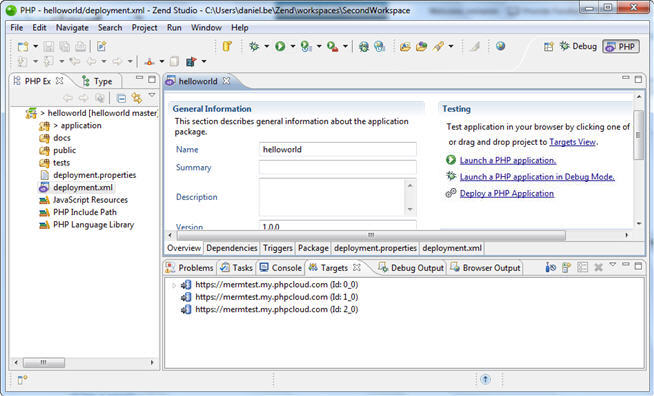Screen dimensions: 654x396
Task: Open the New wizard dropdown arrow
Action: (35, 46)
